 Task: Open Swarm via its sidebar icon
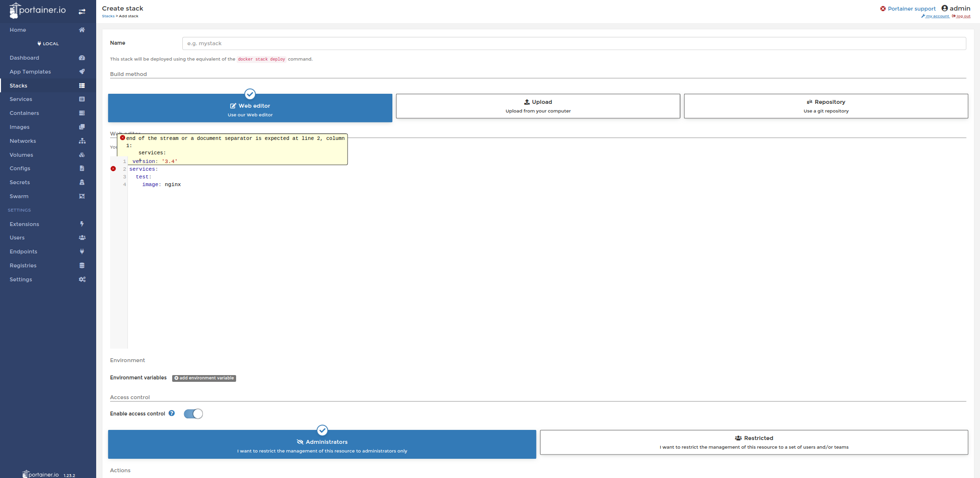pyautogui.click(x=82, y=196)
